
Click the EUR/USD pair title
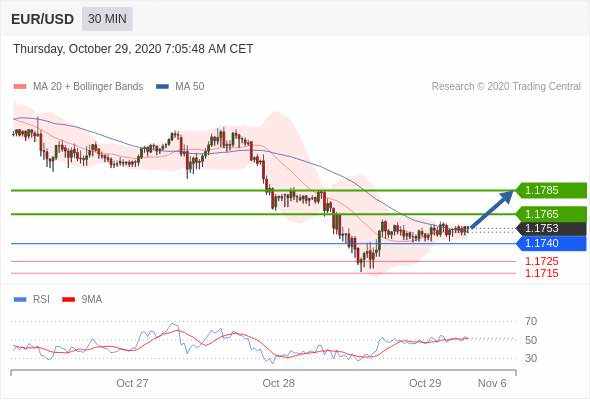click(x=43, y=19)
